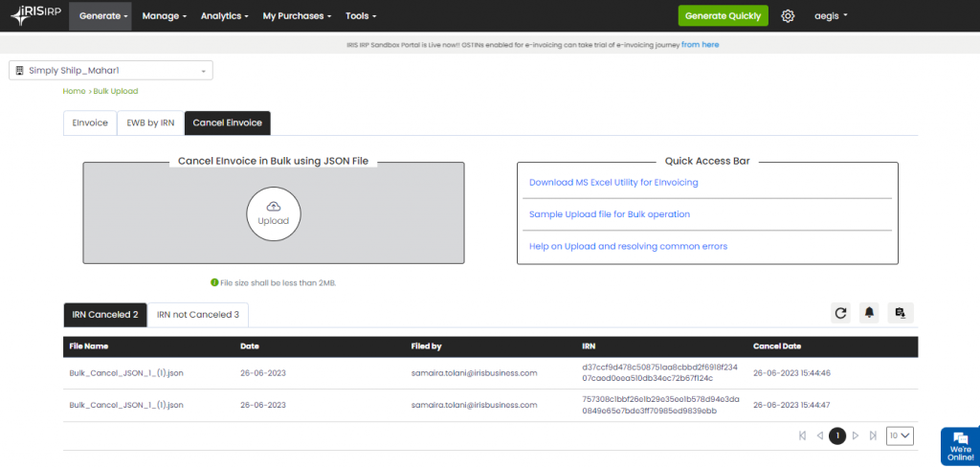This screenshot has width=980, height=468.
Task: Expand the Generate menu
Action: pyautogui.click(x=104, y=16)
